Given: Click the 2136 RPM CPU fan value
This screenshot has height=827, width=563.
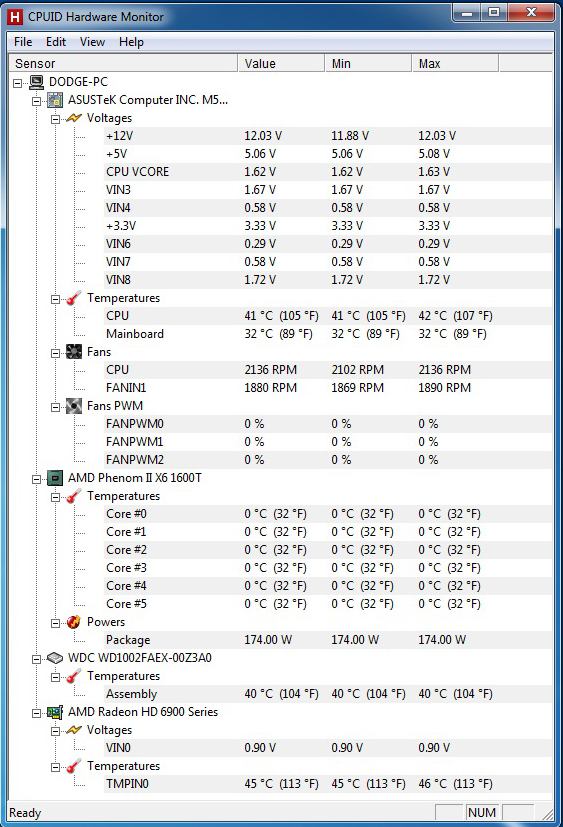Looking at the screenshot, I should pyautogui.click(x=271, y=370).
